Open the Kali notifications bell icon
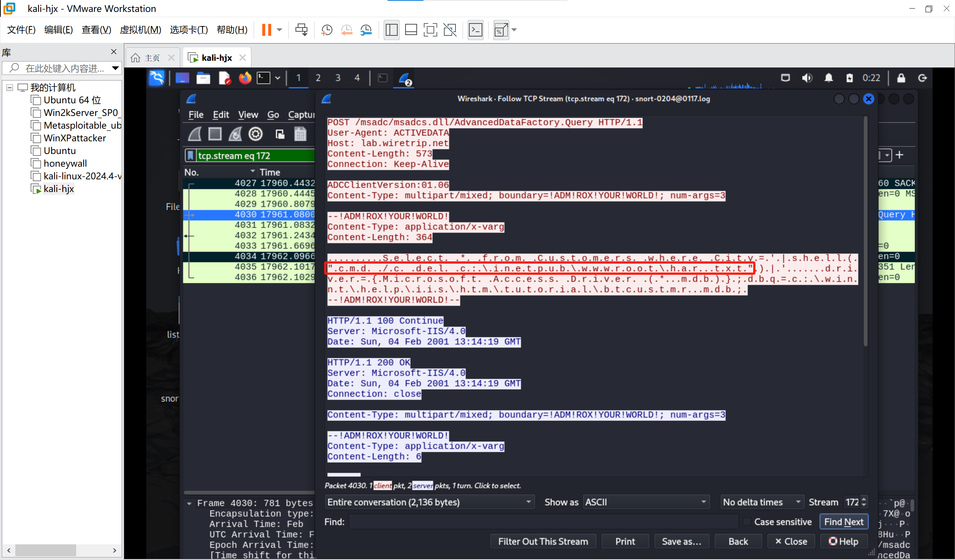The height and width of the screenshot is (560, 955). [829, 78]
